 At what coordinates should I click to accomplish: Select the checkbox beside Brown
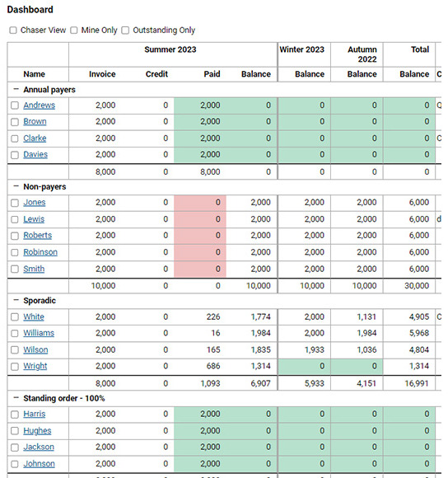[x=15, y=122]
